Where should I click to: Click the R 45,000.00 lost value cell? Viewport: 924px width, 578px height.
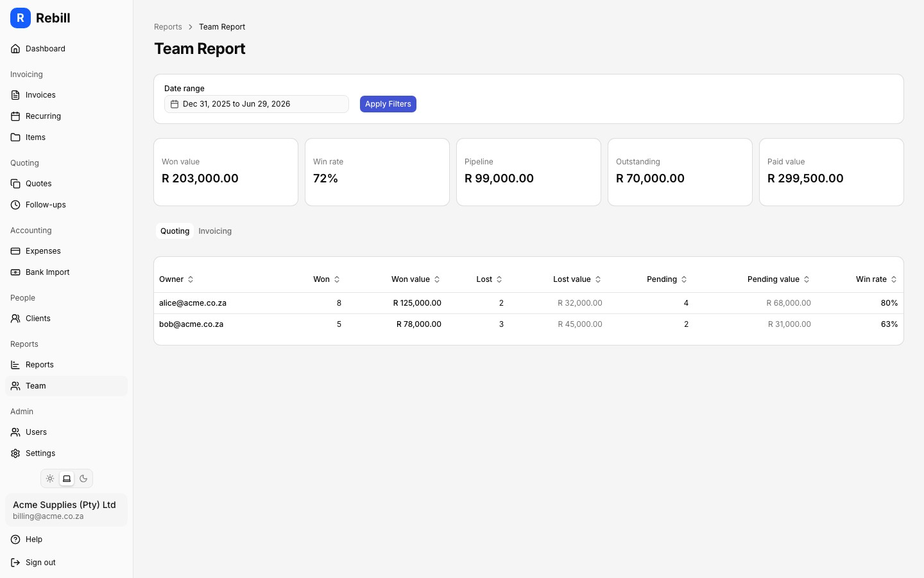pos(580,324)
